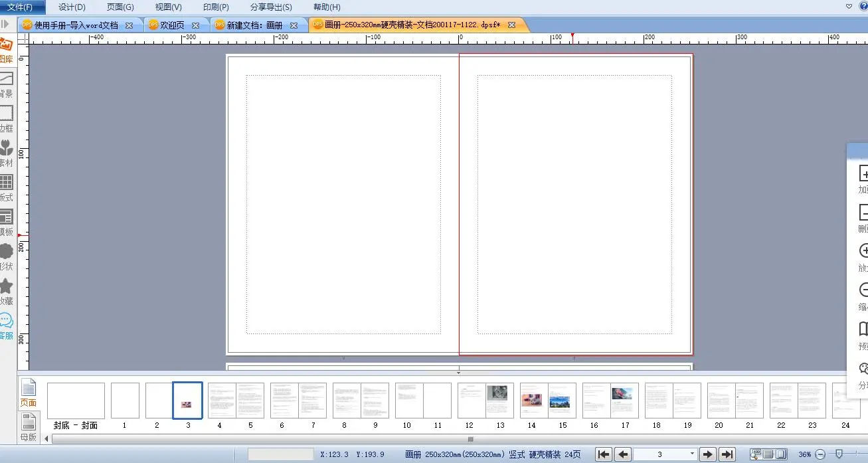868x463 pixels.
Task: Open the 收藏 favorites star panel
Action: tap(6, 291)
